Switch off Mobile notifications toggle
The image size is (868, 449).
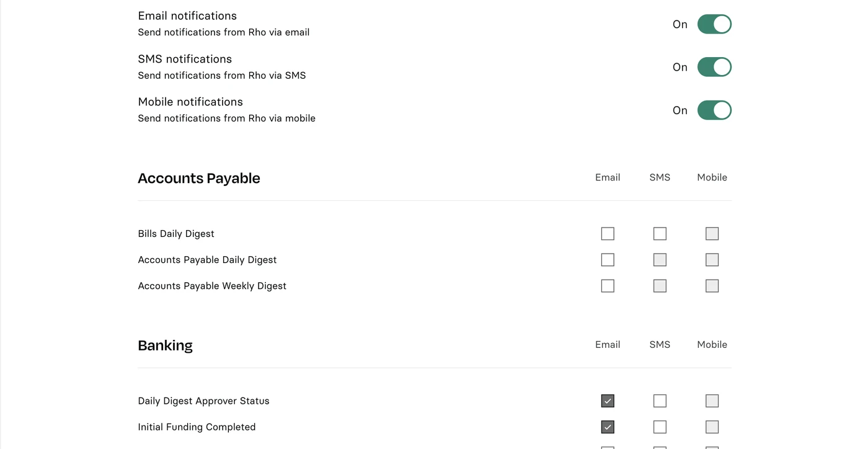(714, 110)
